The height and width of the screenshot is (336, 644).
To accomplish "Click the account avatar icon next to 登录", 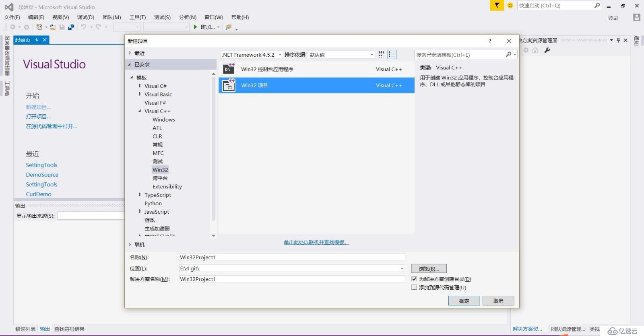I will pos(636,17).
